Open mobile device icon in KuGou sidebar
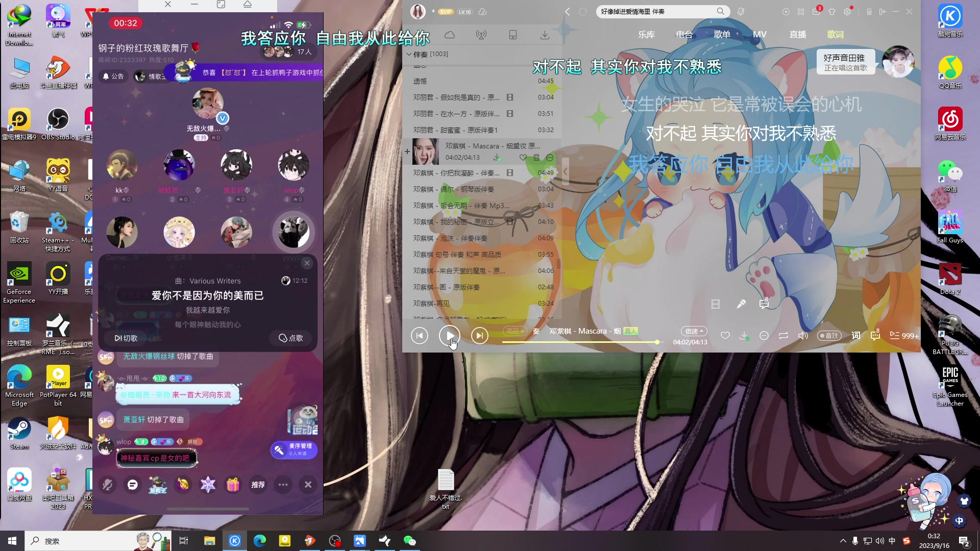980x551 pixels. [x=513, y=35]
